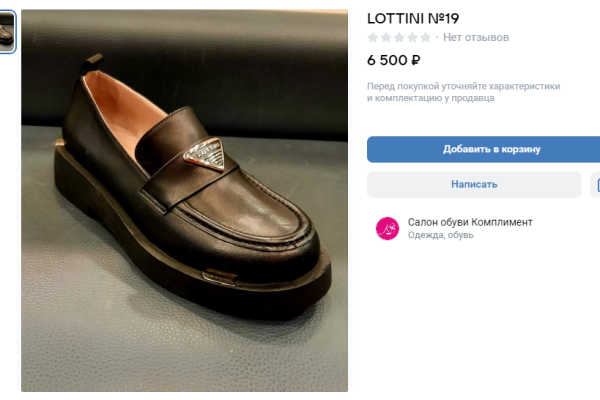Click the cut-off button right of Написать
600x400 pixels.
coord(596,184)
